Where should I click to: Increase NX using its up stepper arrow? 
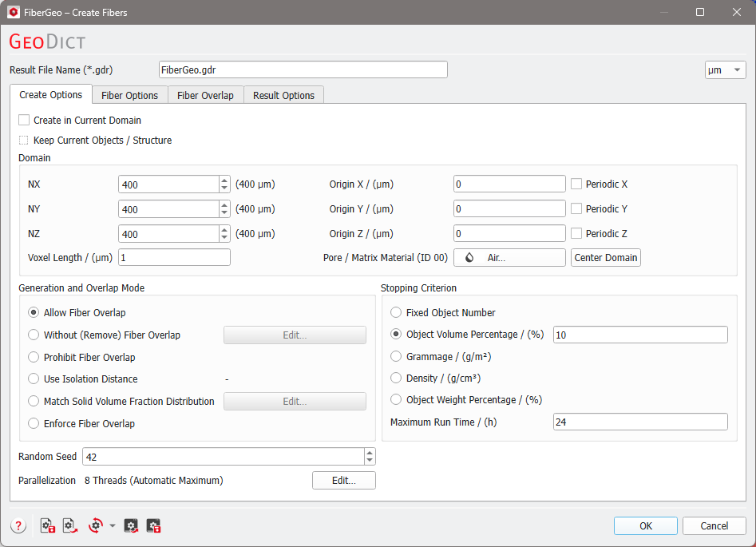click(226, 180)
